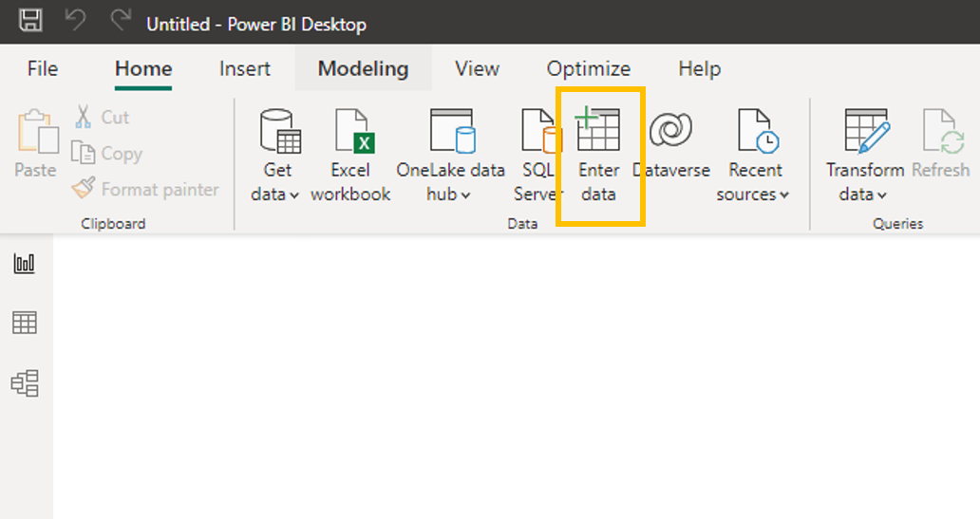This screenshot has height=519, width=980.
Task: Click the Save icon in title bar
Action: [30, 21]
